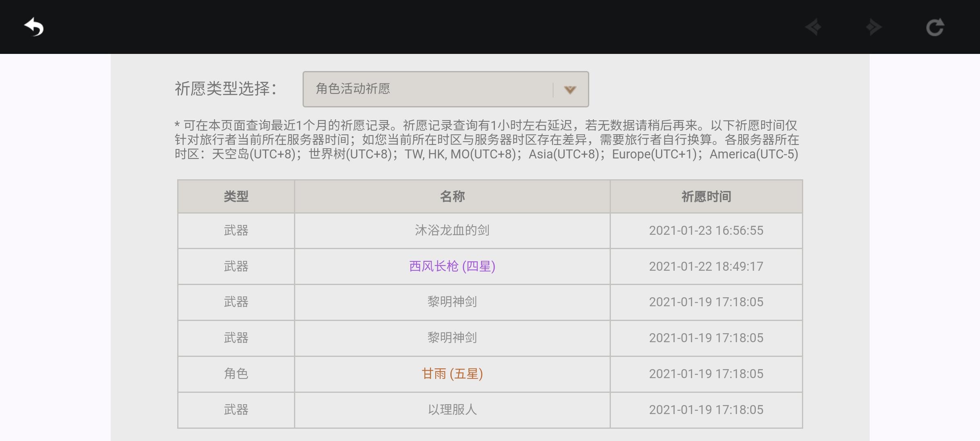980x441 pixels.
Task: Click the 祈愿时间 column header
Action: click(706, 196)
